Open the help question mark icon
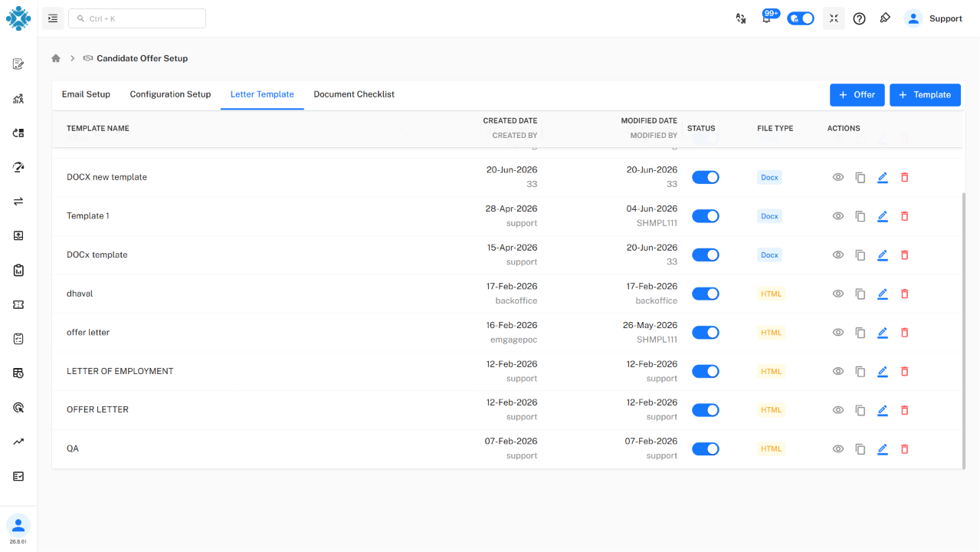This screenshot has width=980, height=552. coord(860,18)
